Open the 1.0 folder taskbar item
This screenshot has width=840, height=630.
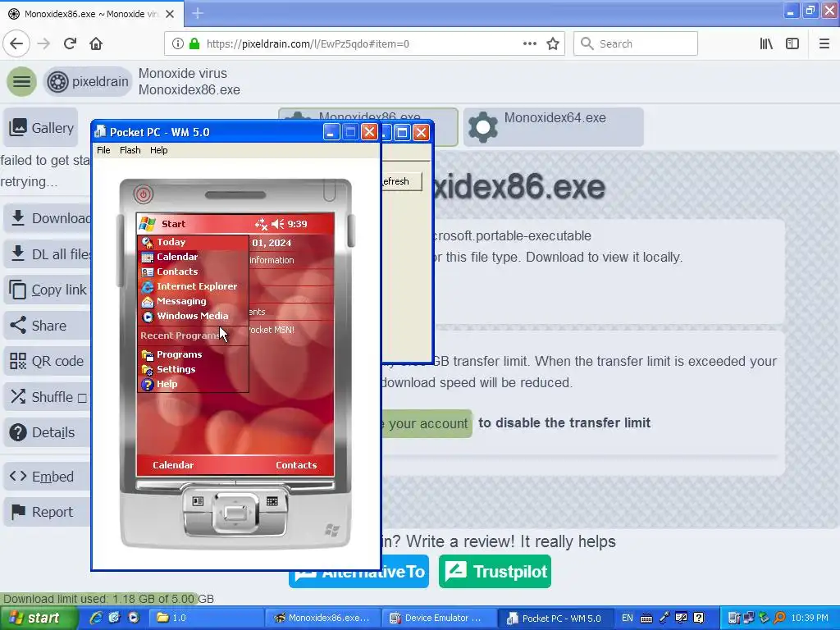pyautogui.click(x=206, y=619)
